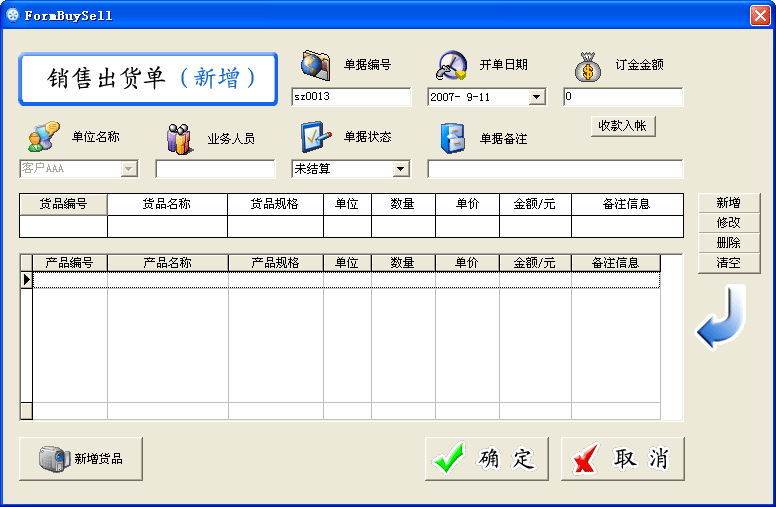This screenshot has width=776, height=507.
Task: Click the checklist icon beside 单据状态
Action: [315, 137]
